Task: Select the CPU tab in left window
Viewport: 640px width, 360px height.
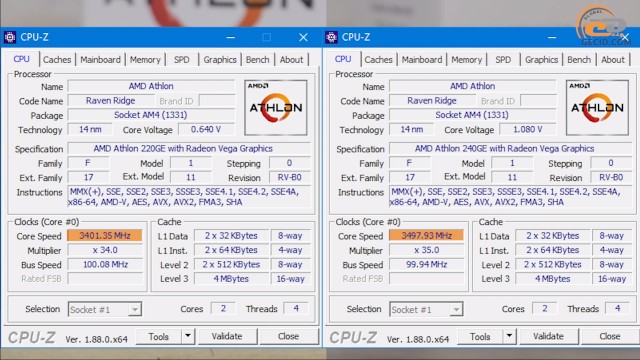Action: (x=21, y=59)
